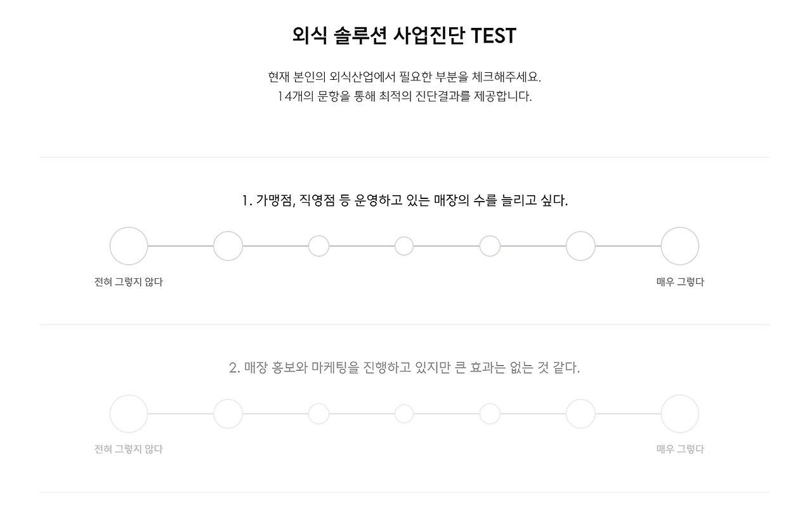The width and height of the screenshot is (812, 514).
Task: Click the '전혀 그렇지 않다' label under question 1
Action: point(129,282)
